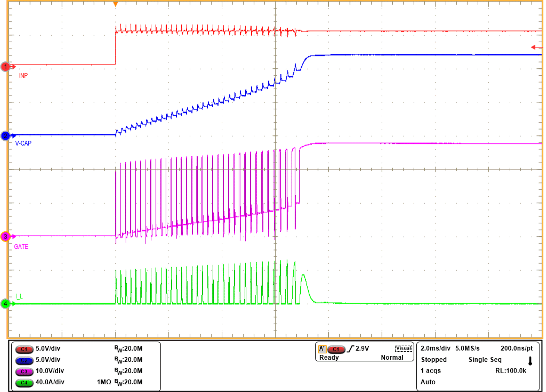The image size is (546, 392).
Task: Open the Single Seq acquisition mode
Action: 485,360
